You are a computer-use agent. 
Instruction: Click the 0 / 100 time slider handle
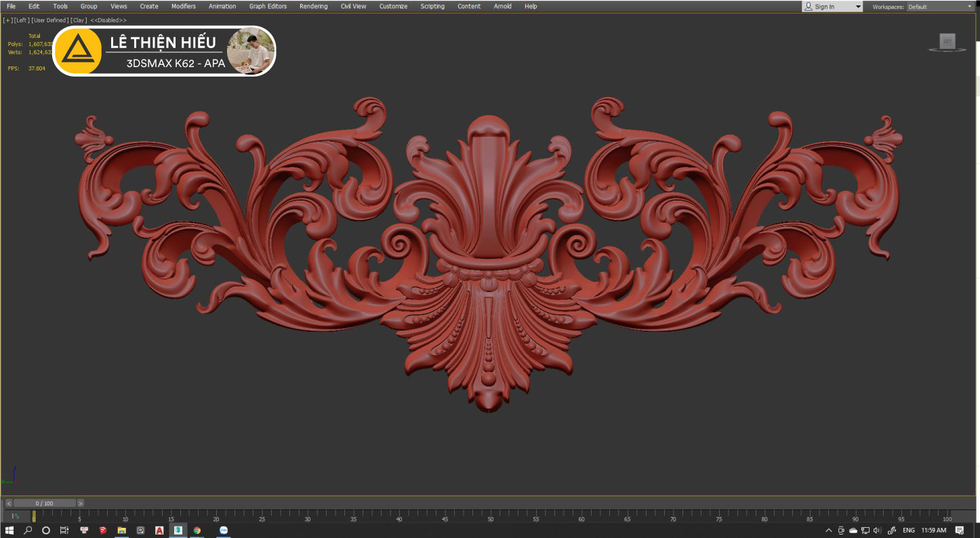pos(44,503)
